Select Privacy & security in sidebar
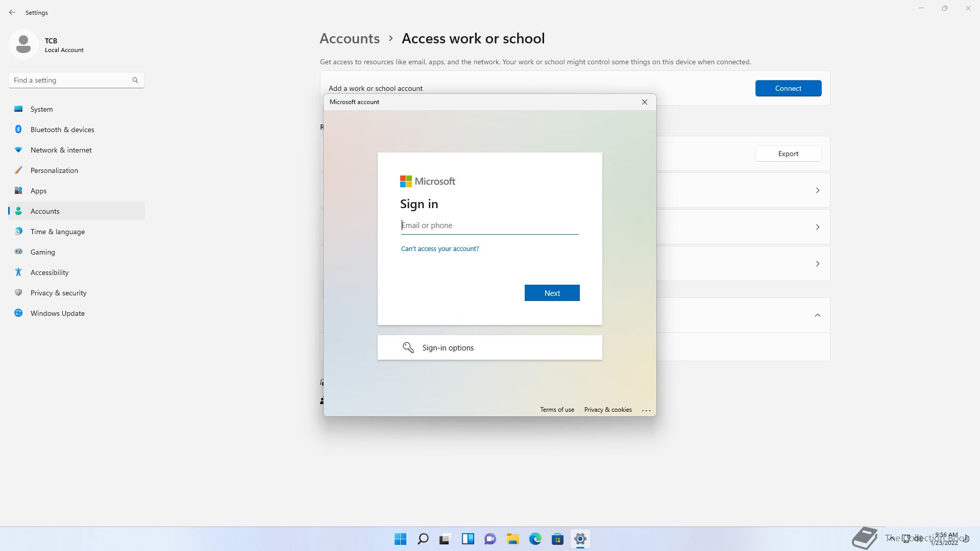 tap(58, 293)
